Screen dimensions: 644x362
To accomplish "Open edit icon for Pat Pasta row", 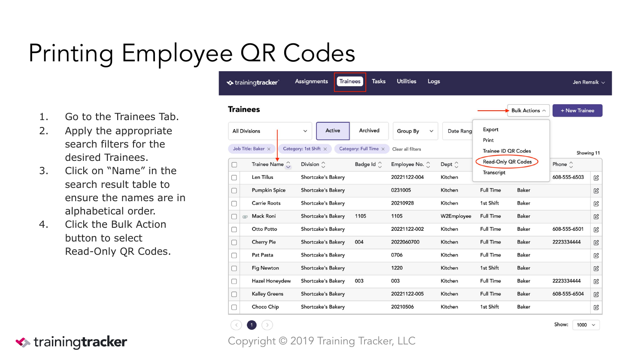I will [x=596, y=255].
